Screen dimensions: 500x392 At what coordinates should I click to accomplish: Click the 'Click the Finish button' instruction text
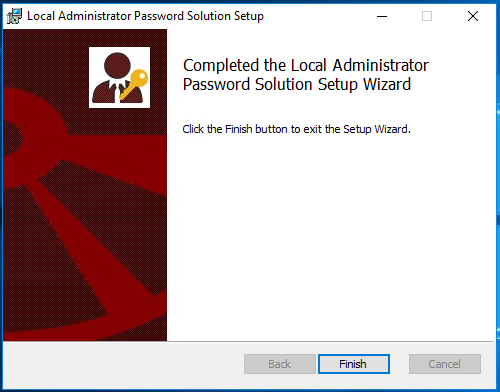[296, 129]
